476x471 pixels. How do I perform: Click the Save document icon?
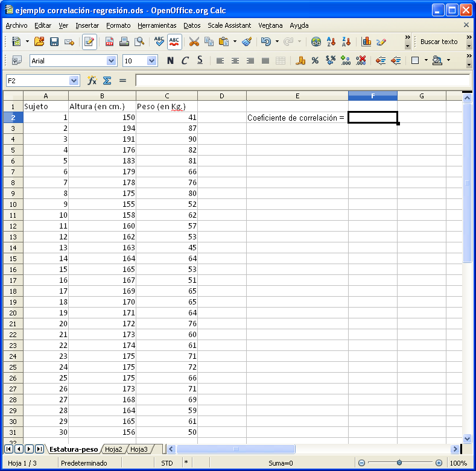coord(54,42)
